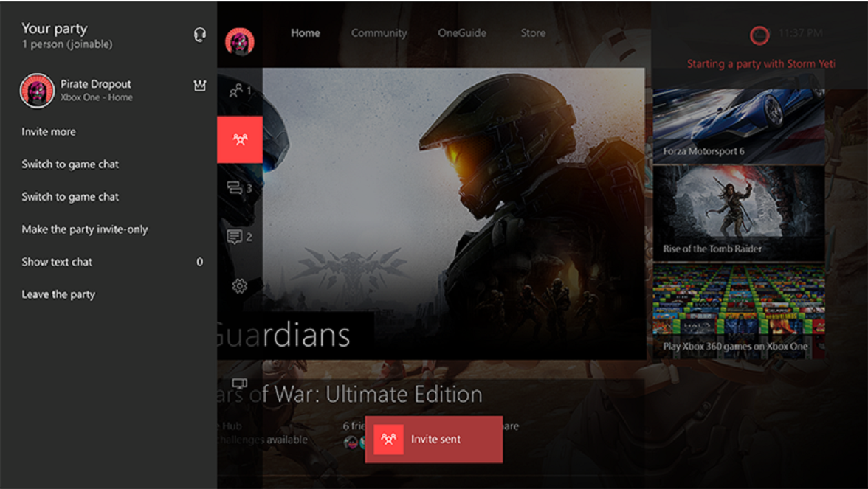The width and height of the screenshot is (868, 489).
Task: Click the party leader crown icon
Action: click(200, 86)
